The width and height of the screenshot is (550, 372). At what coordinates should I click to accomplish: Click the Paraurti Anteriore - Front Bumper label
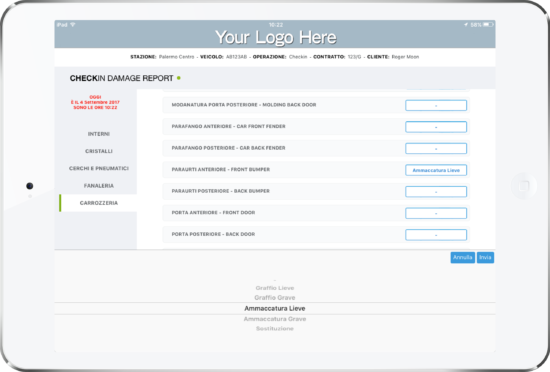coord(221,169)
